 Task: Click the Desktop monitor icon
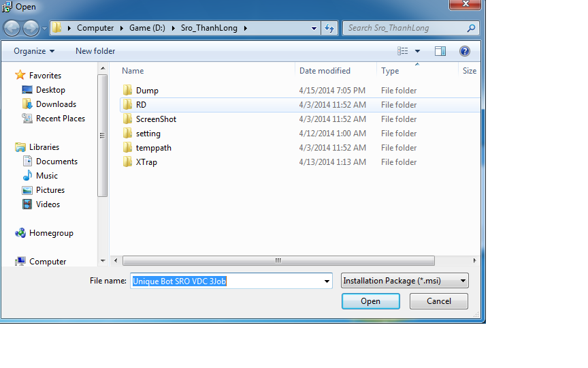click(27, 90)
